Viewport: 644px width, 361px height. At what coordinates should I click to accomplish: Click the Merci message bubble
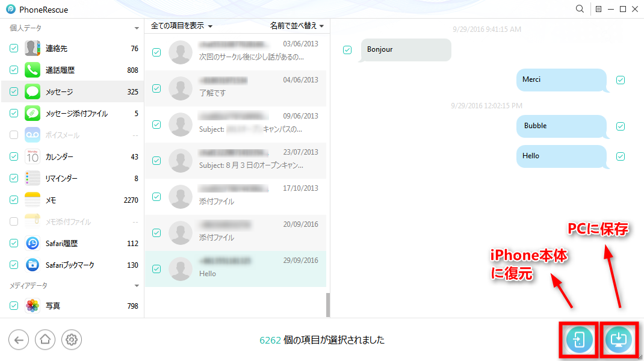tap(563, 80)
